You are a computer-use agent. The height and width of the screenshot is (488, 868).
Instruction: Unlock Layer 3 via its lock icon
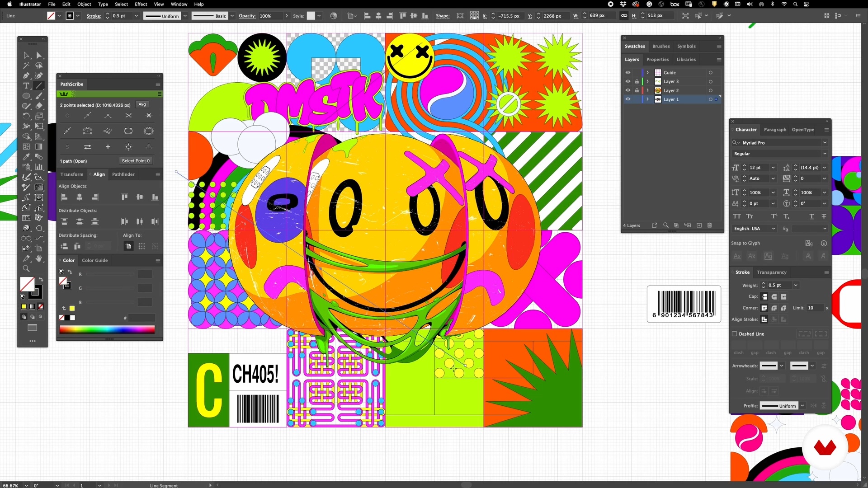click(637, 82)
